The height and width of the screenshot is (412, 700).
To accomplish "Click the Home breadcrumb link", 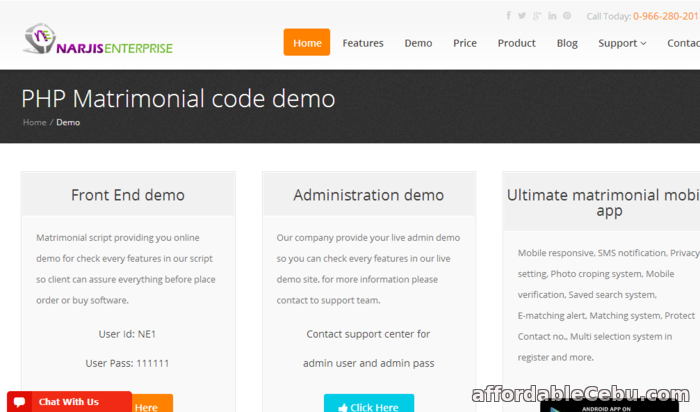I will 34,122.
